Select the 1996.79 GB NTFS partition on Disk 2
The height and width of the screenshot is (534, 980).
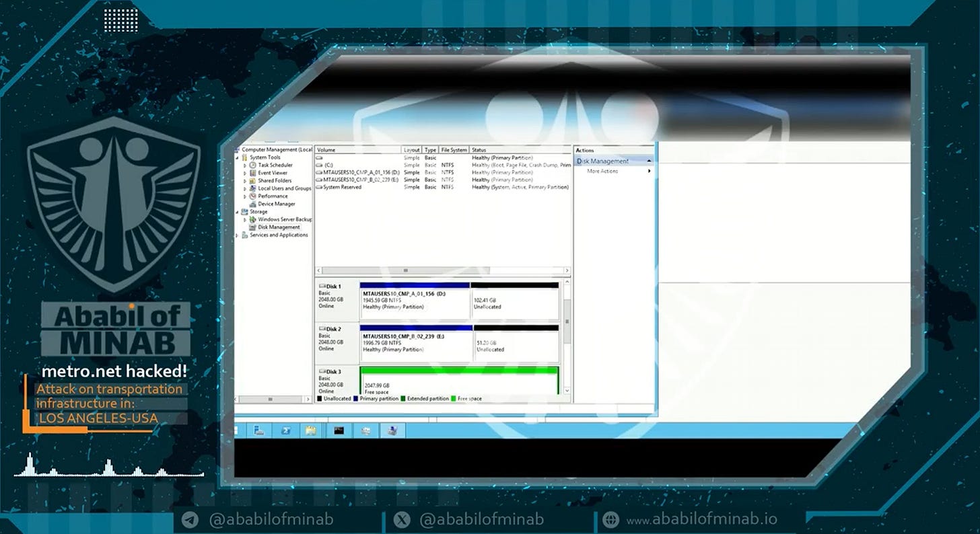pyautogui.click(x=416, y=344)
